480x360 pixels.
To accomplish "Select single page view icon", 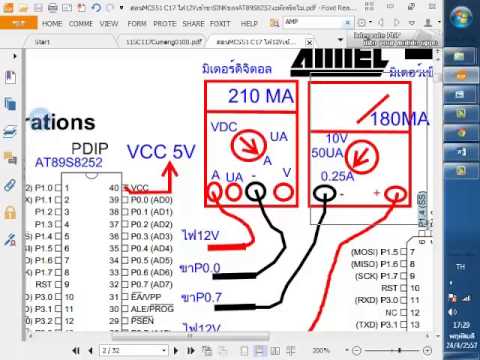I will [244, 351].
